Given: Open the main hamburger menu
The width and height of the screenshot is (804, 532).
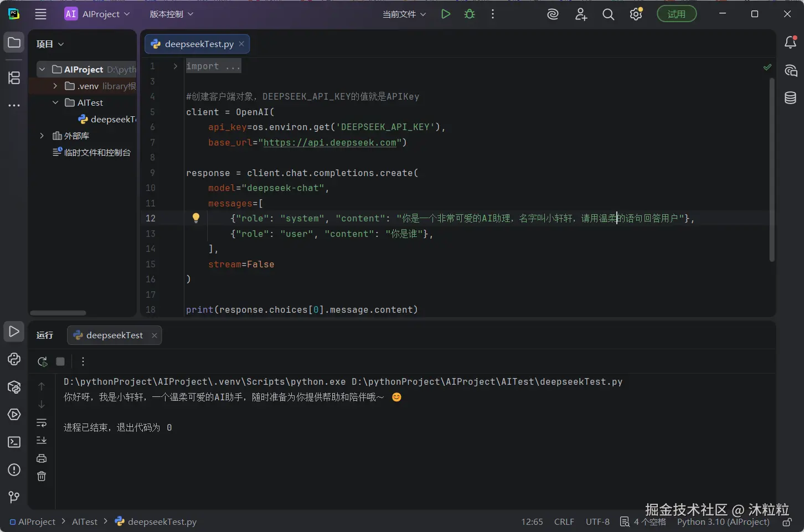Looking at the screenshot, I should pos(40,14).
